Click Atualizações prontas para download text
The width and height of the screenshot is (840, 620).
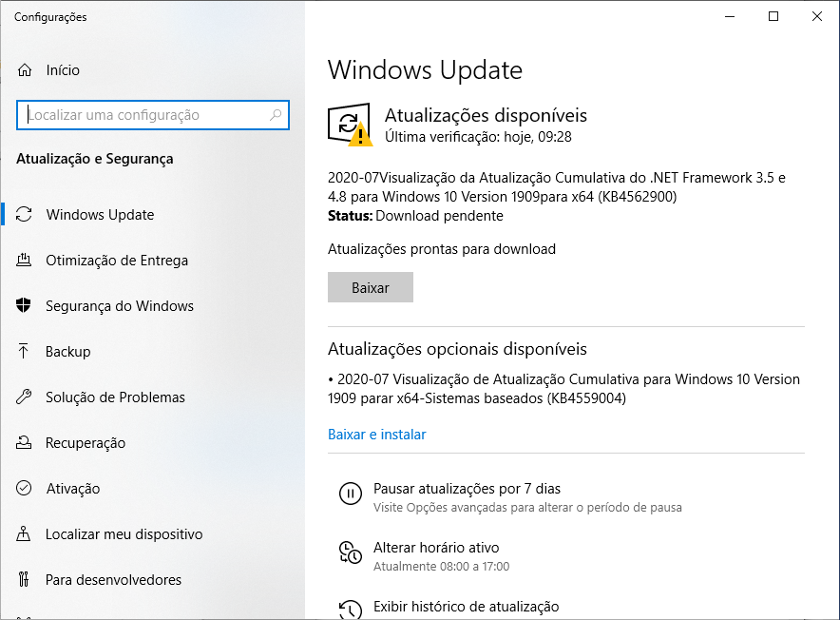pos(442,249)
